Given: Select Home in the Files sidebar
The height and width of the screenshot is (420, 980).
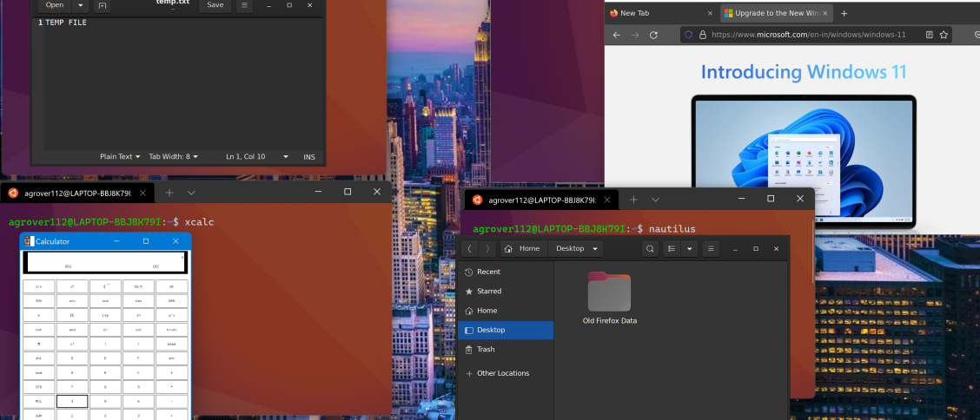Looking at the screenshot, I should click(506, 311).
